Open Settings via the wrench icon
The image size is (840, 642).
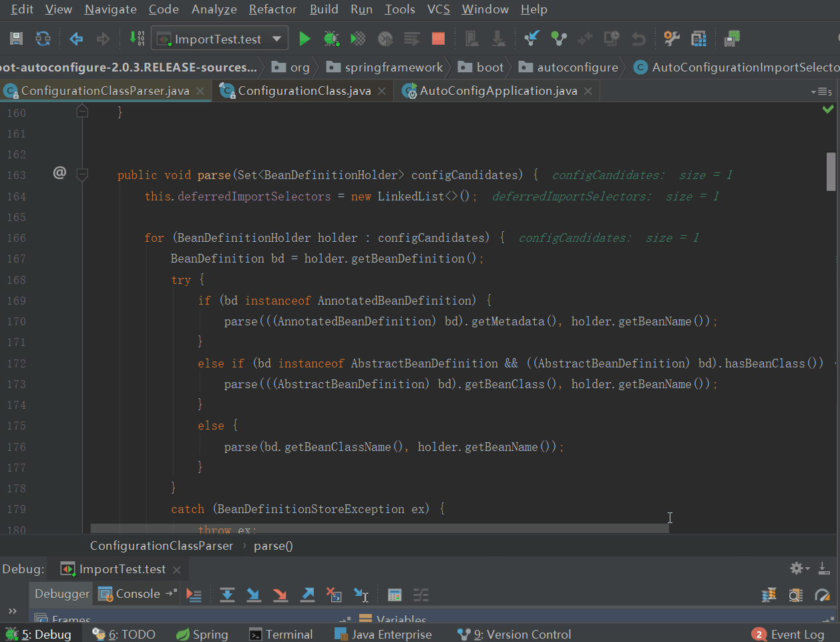coord(672,39)
